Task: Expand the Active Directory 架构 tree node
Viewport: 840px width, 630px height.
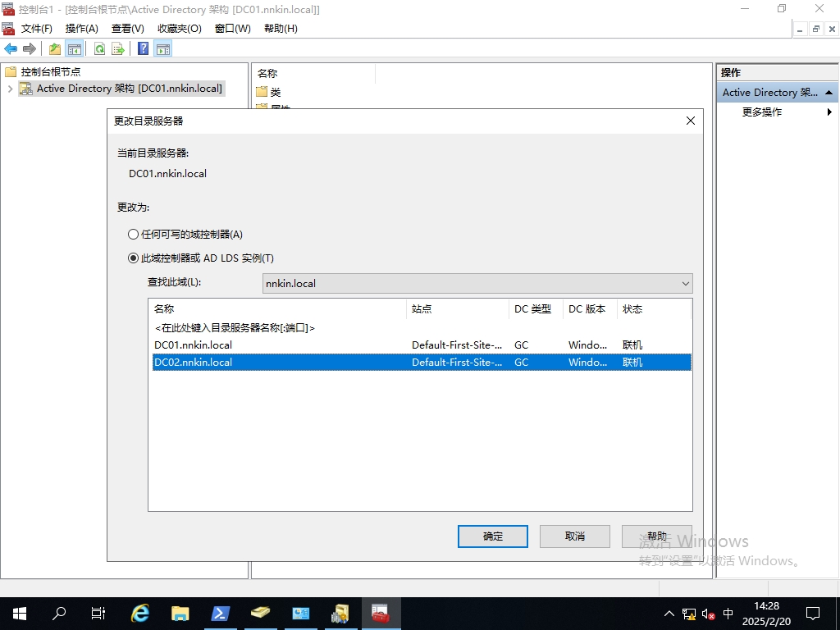Action: click(10, 89)
